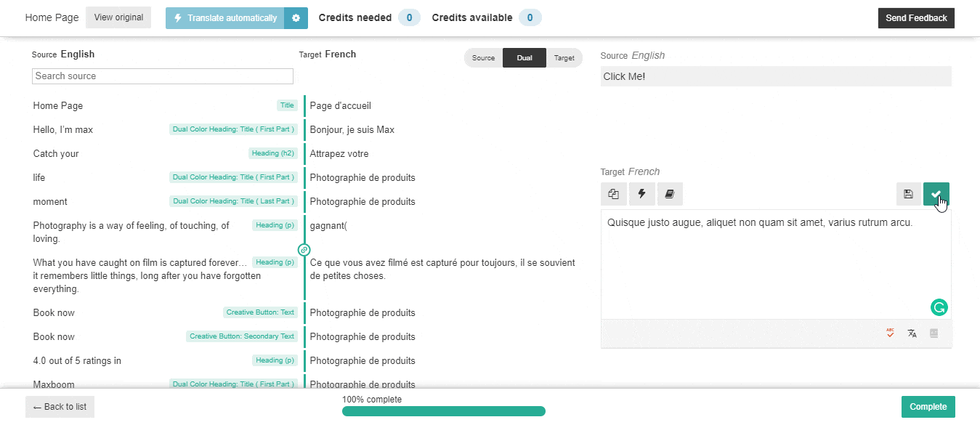Viewport: 980px width, 425px height.
Task: Click the Complete button
Action: coord(928,406)
